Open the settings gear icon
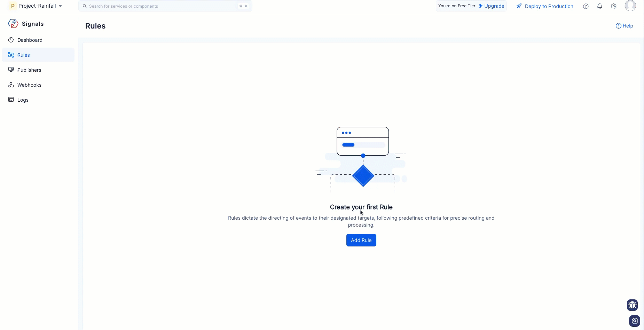644x330 pixels. coord(613,6)
